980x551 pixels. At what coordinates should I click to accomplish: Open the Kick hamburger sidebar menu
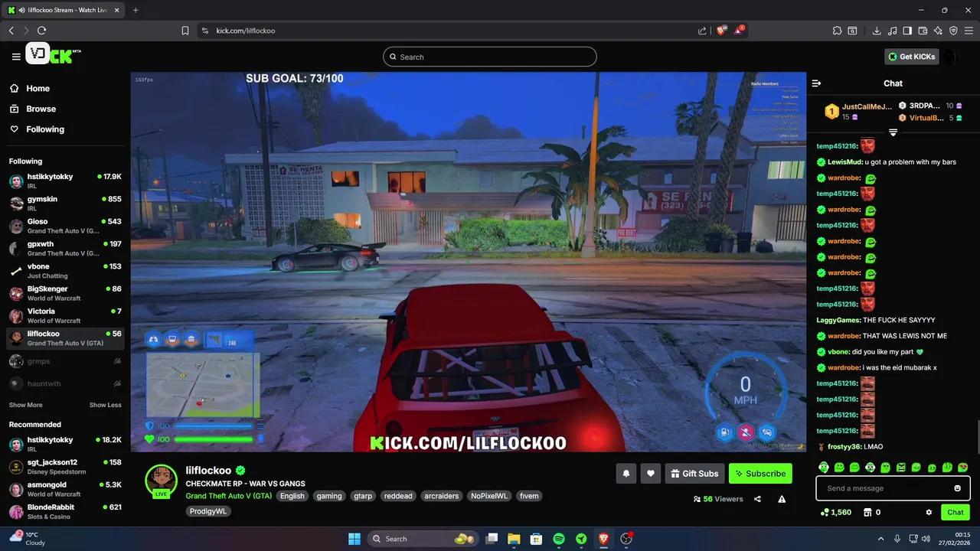(x=16, y=57)
